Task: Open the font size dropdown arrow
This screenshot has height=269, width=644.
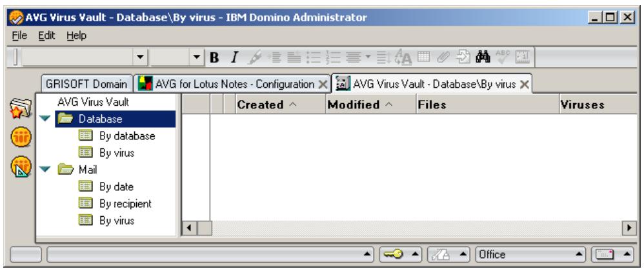Action: coord(197,58)
